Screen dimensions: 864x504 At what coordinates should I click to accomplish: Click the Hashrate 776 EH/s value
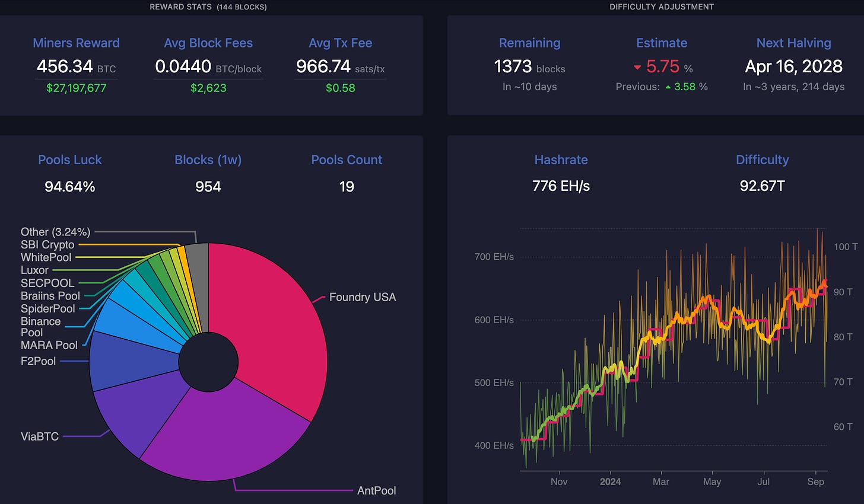(x=561, y=186)
